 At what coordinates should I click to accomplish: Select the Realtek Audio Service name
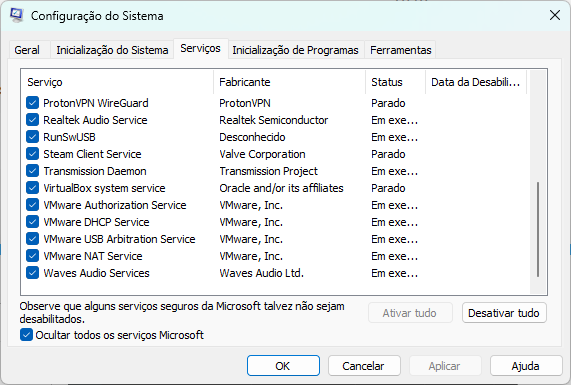click(x=95, y=120)
